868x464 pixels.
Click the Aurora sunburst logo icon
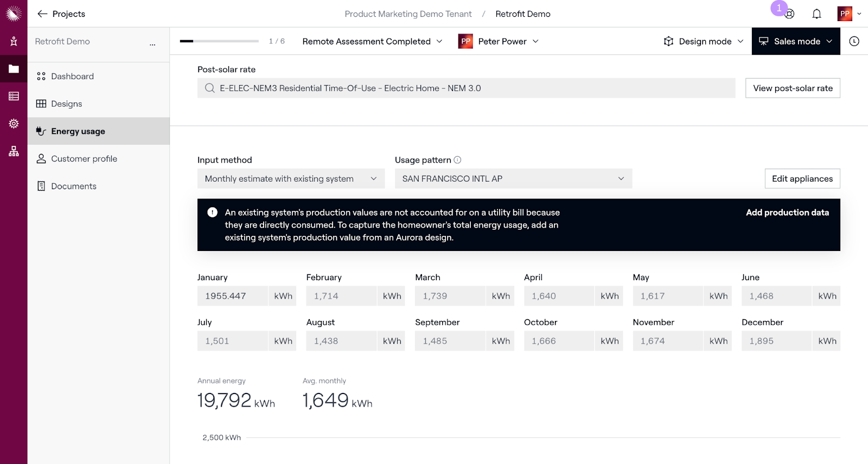point(14,14)
